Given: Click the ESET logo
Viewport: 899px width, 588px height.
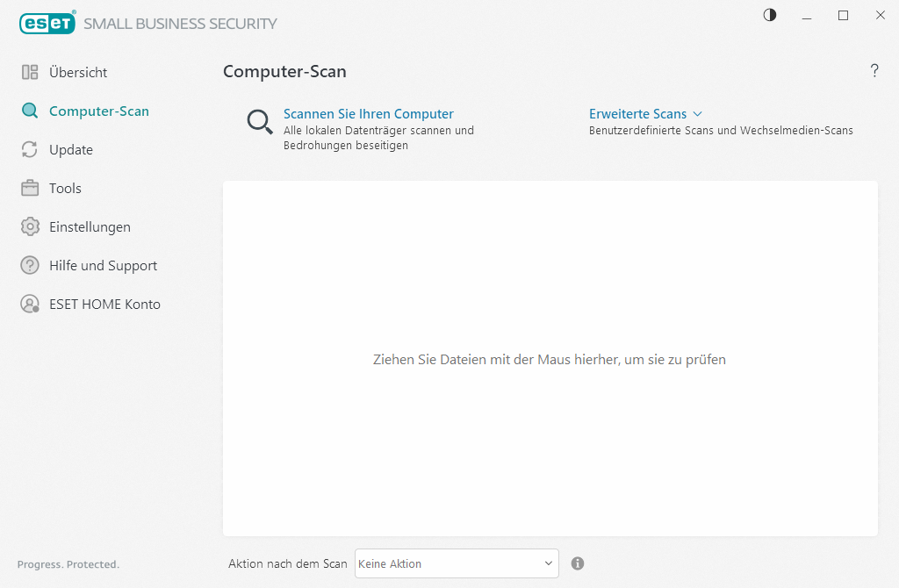Looking at the screenshot, I should (x=47, y=23).
